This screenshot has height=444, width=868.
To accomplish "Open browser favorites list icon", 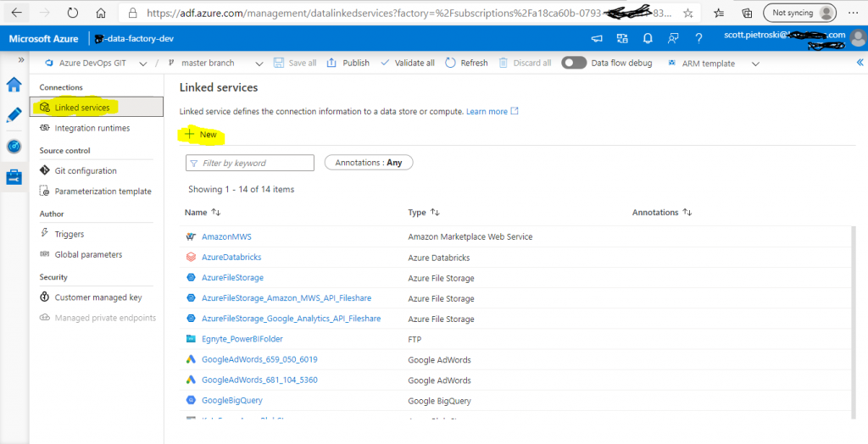I will pyautogui.click(x=719, y=13).
